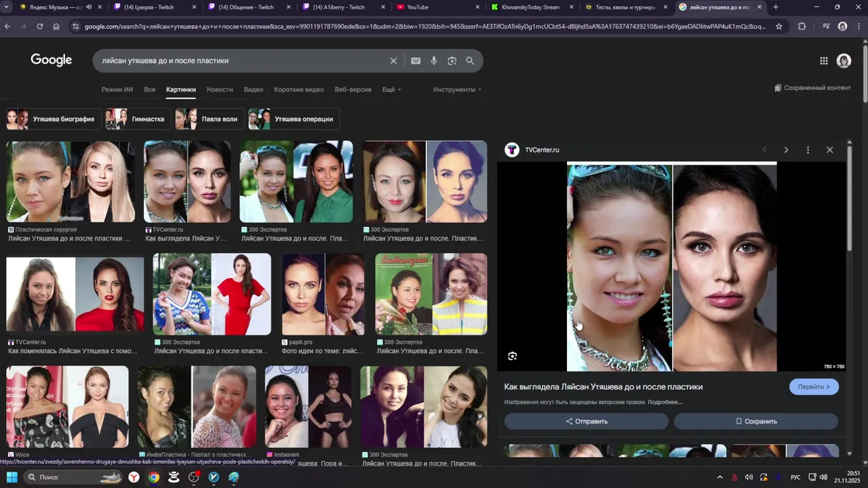Open the Google account avatar
This screenshot has width=868, height=488.
[844, 61]
